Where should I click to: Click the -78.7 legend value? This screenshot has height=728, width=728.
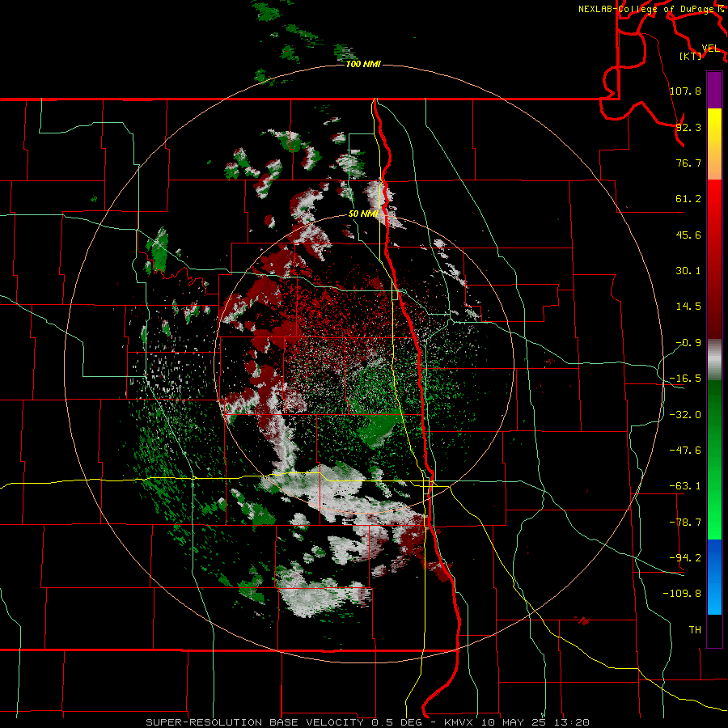pos(685,523)
